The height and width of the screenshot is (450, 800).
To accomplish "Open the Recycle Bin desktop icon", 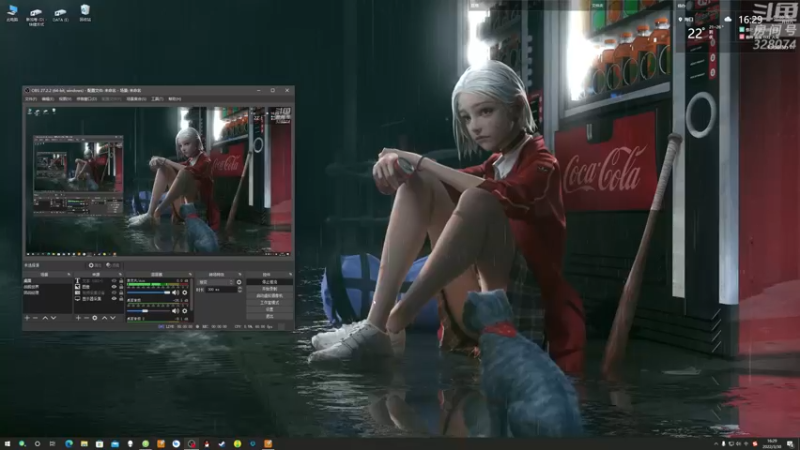I will coord(85,13).
